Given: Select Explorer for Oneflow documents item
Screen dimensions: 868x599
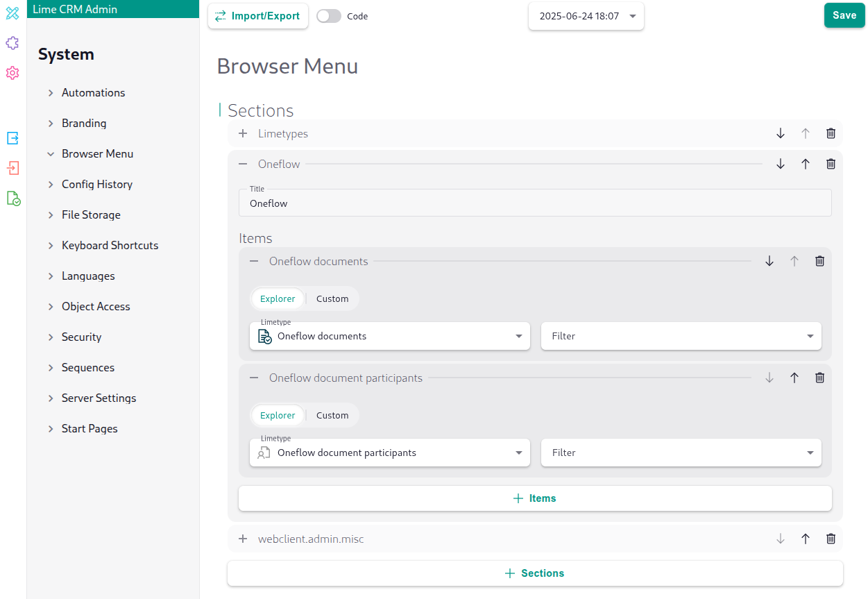Looking at the screenshot, I should (278, 298).
